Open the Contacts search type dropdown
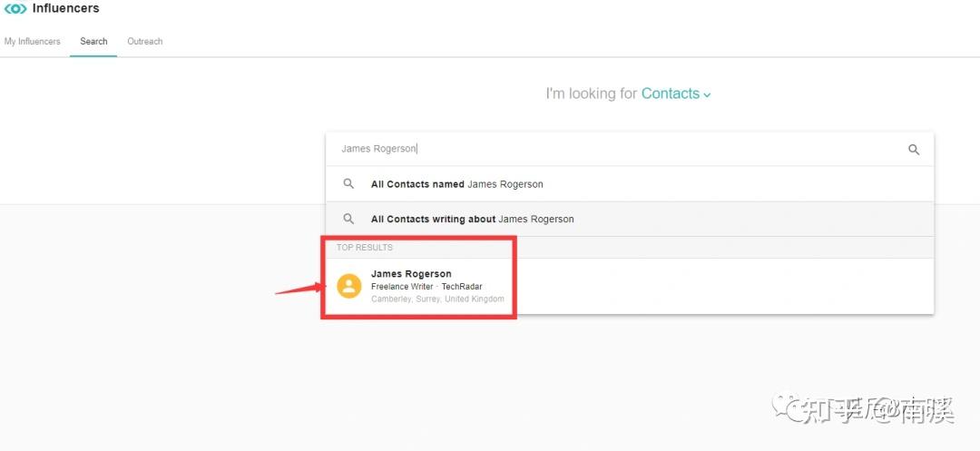This screenshot has width=980, height=451. tap(671, 93)
